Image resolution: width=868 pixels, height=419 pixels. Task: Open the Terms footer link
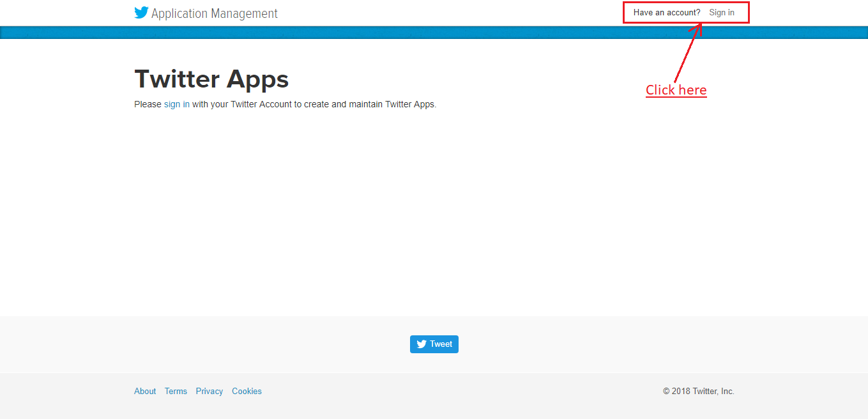coord(176,392)
